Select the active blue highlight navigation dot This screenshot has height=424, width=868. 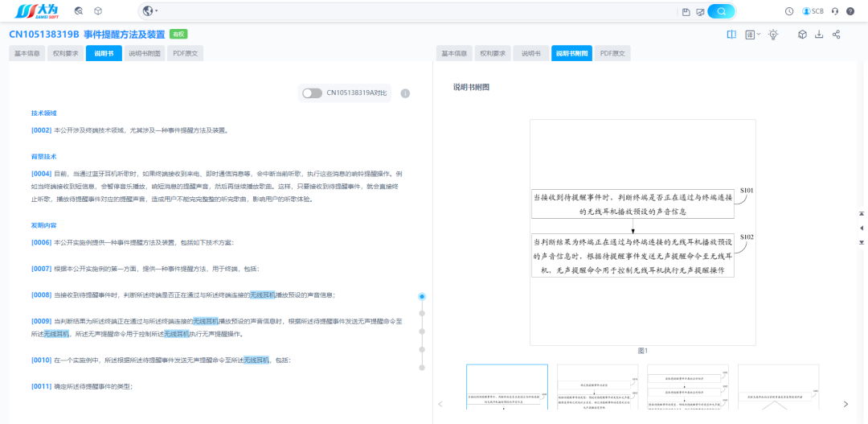[x=422, y=297]
